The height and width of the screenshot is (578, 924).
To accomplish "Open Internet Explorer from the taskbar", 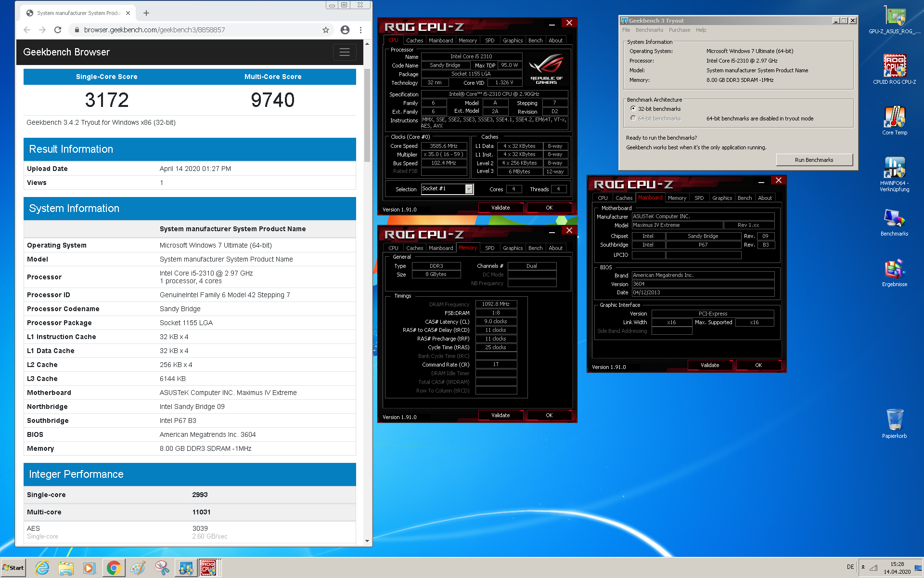I will coord(42,568).
